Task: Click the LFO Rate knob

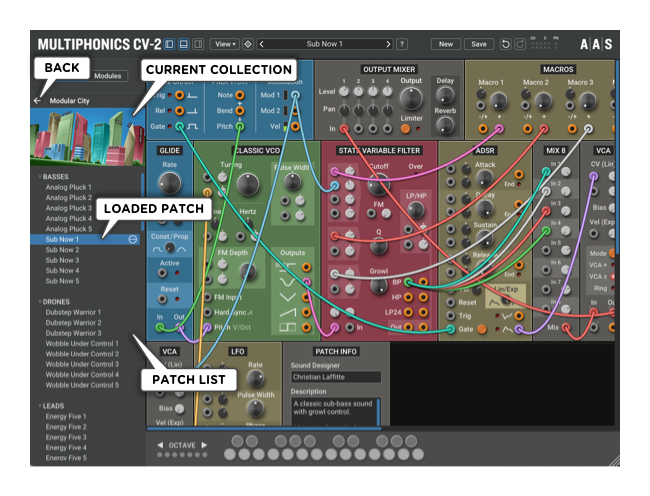Action: point(255,378)
